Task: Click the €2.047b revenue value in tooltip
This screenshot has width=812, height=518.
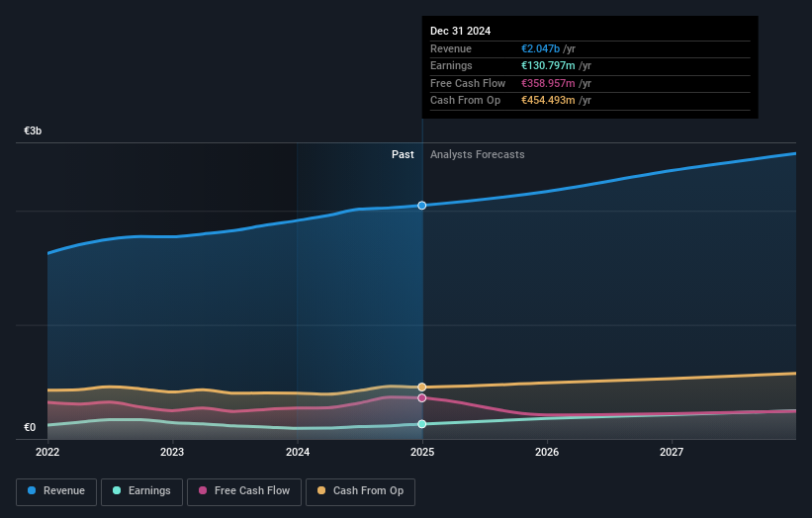Action: [x=540, y=48]
